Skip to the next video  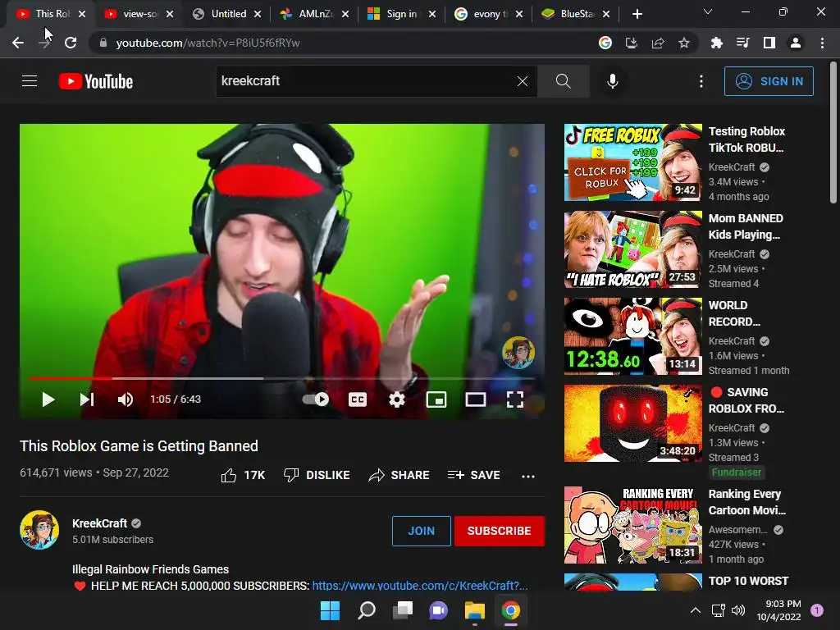(x=87, y=399)
